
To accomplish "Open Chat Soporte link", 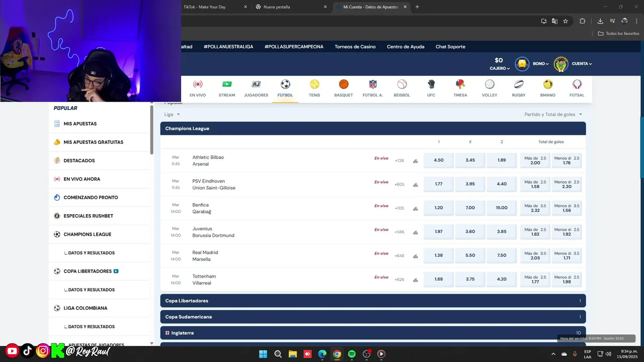I will (450, 47).
